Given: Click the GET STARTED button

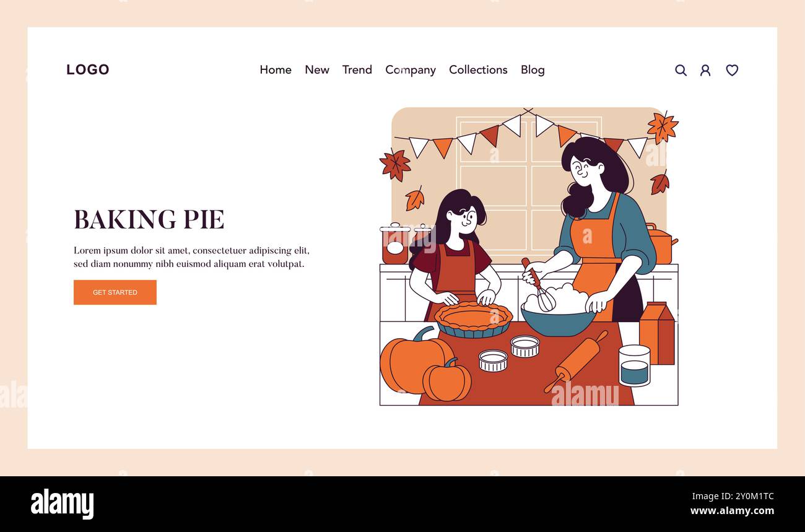Looking at the screenshot, I should pos(115,292).
